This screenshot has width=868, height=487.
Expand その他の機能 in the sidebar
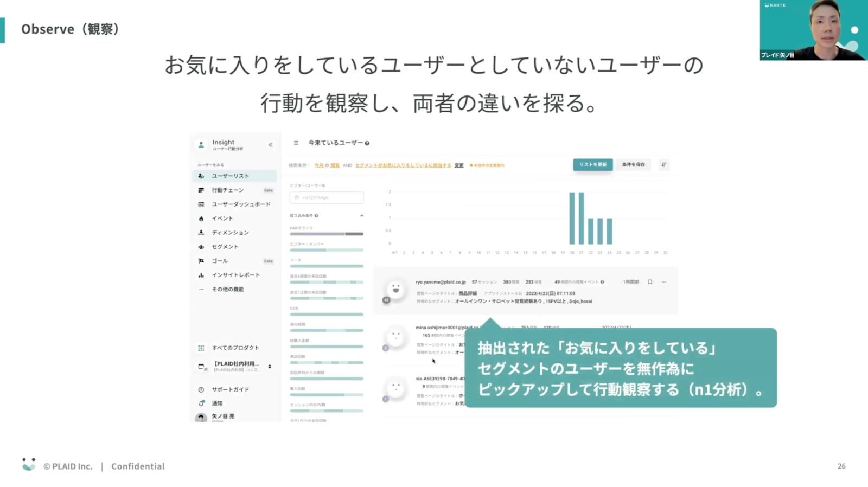pyautogui.click(x=227, y=290)
